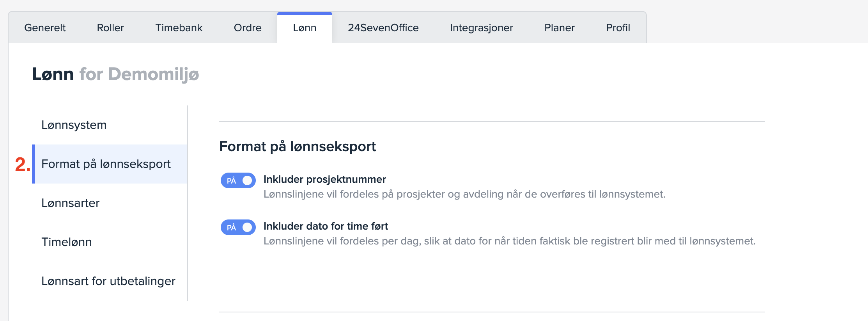The width and height of the screenshot is (868, 321).
Task: Go to the Profil tab
Action: (618, 28)
